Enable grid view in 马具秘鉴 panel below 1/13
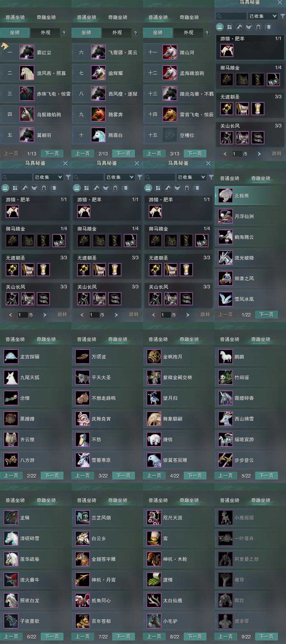286x644 pixels. pos(15,188)
